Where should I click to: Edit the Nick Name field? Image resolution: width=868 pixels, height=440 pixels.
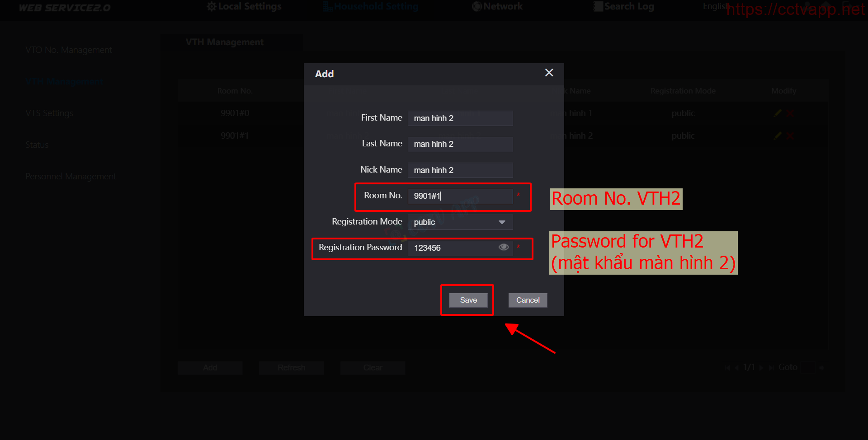(x=460, y=170)
